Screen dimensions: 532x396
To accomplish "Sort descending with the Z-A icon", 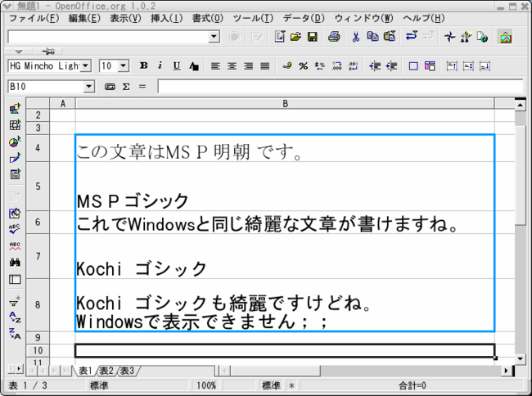I will coord(15,334).
